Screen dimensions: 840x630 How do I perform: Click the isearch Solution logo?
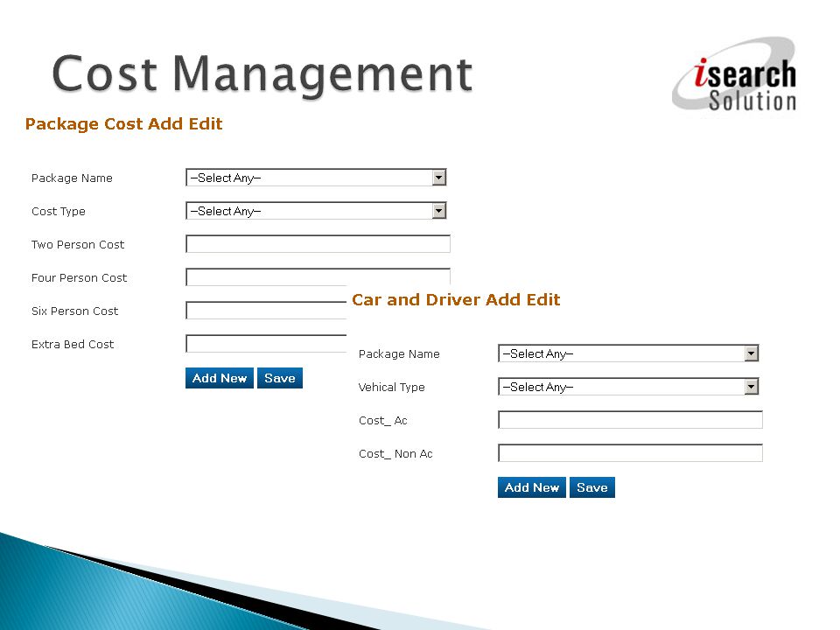pyautogui.click(x=735, y=75)
